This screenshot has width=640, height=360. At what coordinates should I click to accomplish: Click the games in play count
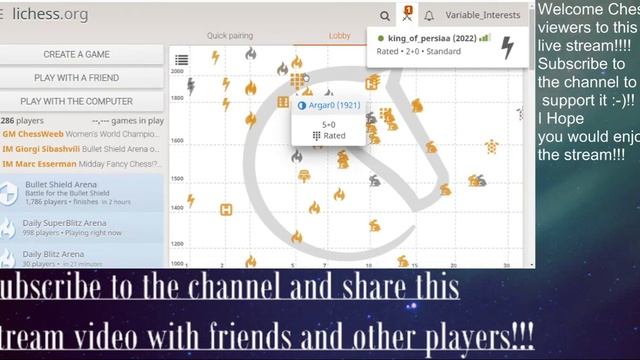128,121
